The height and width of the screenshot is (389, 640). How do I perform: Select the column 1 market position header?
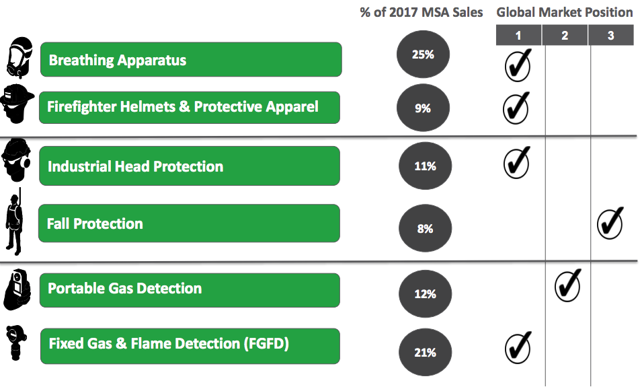coord(518,35)
